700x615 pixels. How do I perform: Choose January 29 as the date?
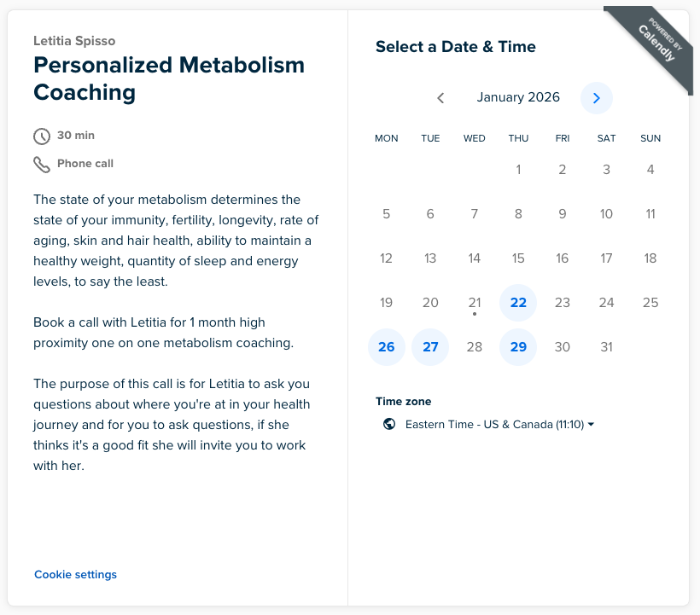(x=518, y=347)
